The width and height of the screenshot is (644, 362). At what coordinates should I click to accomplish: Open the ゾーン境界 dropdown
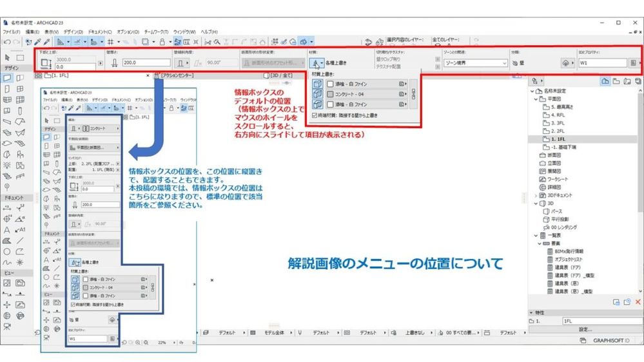point(476,62)
